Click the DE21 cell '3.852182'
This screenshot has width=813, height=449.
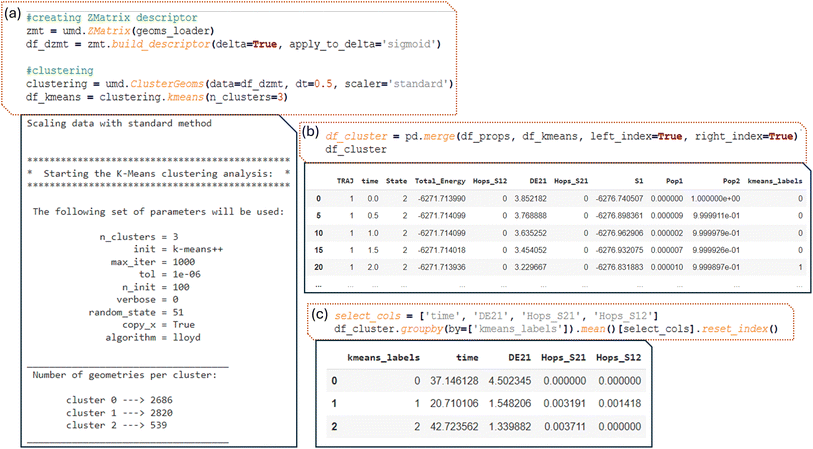[x=530, y=199]
